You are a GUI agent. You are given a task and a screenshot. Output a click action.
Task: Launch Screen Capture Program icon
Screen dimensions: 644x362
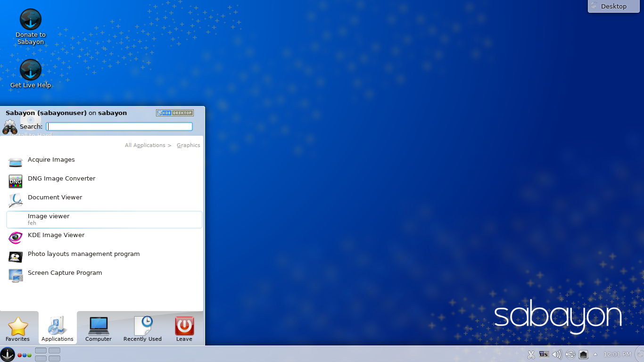pos(16,276)
